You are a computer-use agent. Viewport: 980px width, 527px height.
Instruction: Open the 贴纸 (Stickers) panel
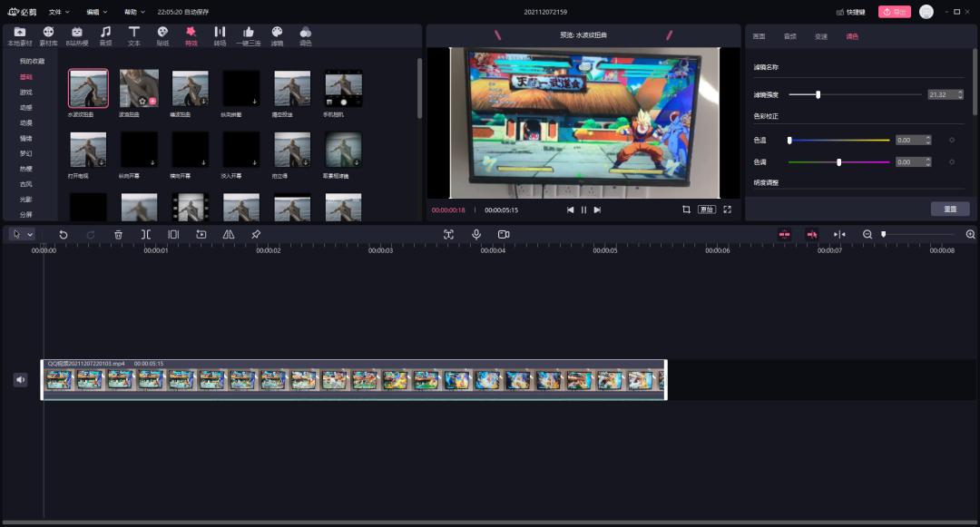pos(162,34)
